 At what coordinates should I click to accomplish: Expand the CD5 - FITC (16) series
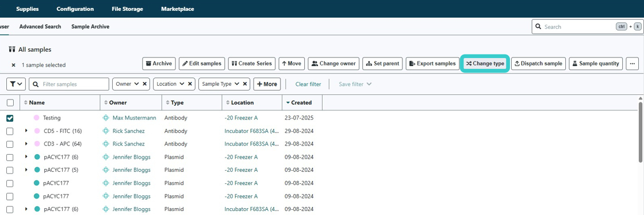(26, 131)
